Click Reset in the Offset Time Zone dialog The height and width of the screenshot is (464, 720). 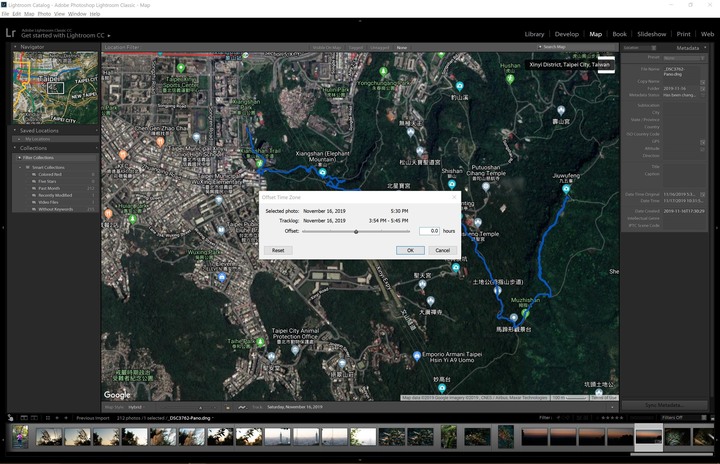(278, 250)
